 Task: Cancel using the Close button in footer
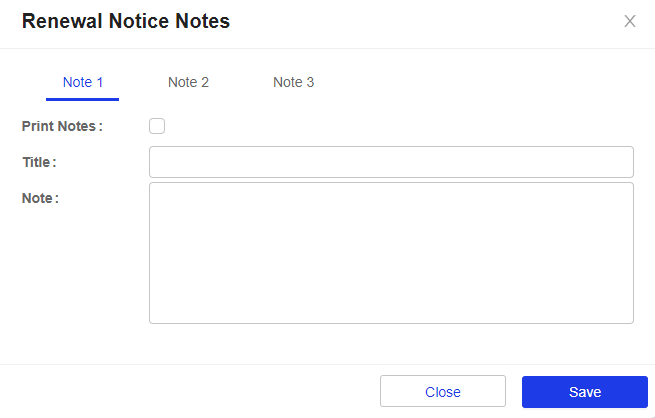click(442, 392)
